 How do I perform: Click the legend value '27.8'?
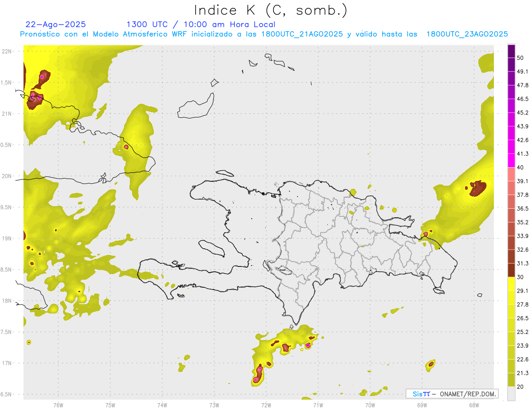(523, 304)
